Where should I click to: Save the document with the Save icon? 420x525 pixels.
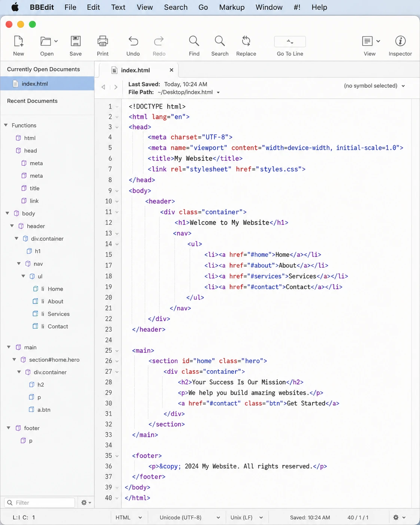point(76,41)
